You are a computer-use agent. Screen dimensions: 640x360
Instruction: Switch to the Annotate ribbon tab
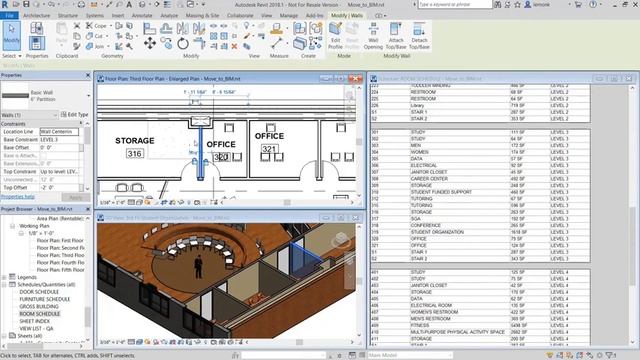[x=142, y=16]
